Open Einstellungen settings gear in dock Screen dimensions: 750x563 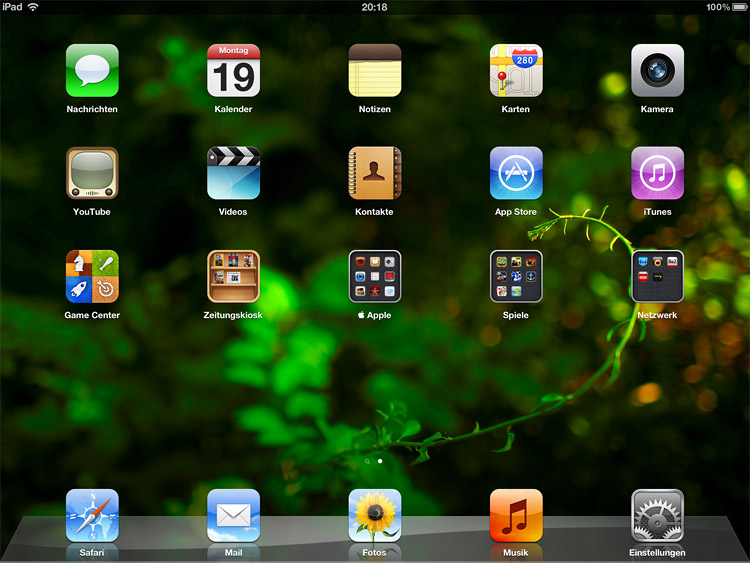tap(657, 515)
